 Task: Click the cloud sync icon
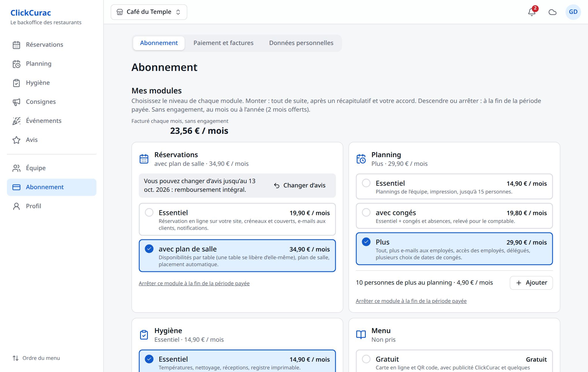[x=552, y=12]
